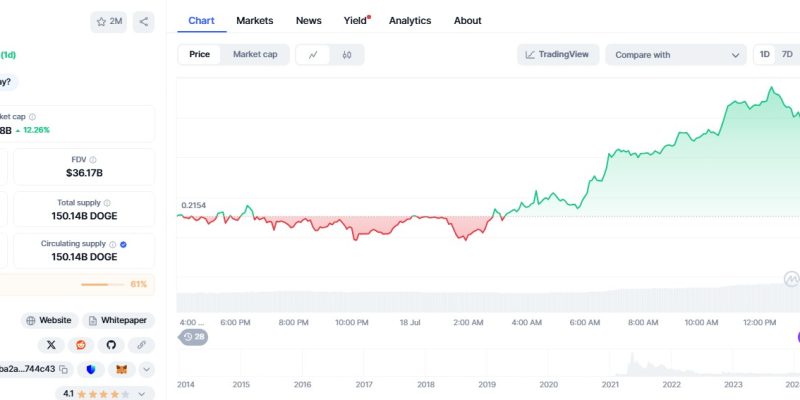Copy the contract address ending 744c43

(63, 369)
